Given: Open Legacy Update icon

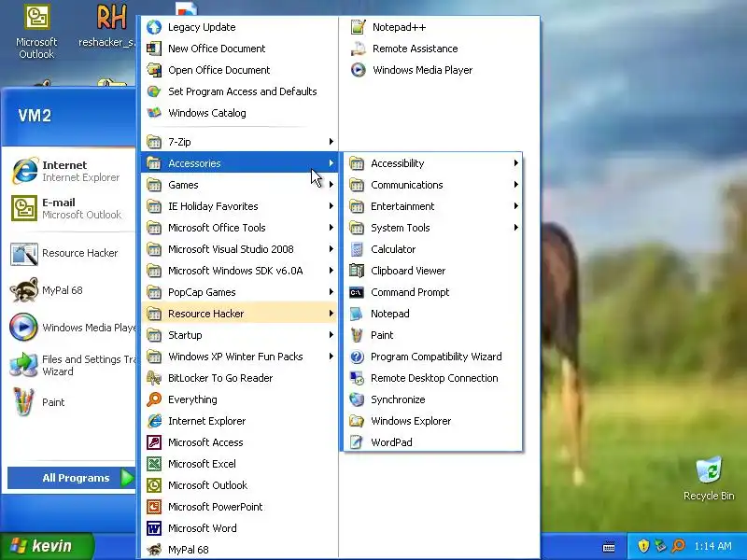Looking at the screenshot, I should (153, 27).
